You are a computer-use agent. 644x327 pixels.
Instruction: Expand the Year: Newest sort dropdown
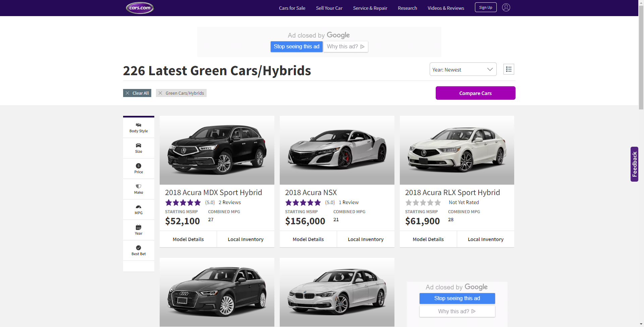tap(463, 69)
